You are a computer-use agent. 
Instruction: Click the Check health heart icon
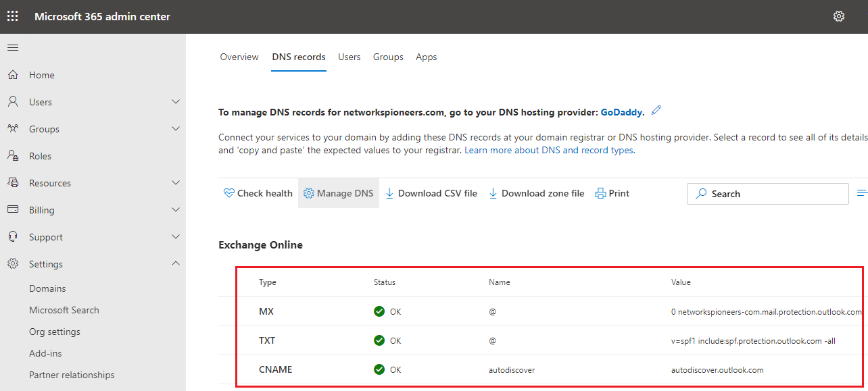[x=228, y=193]
